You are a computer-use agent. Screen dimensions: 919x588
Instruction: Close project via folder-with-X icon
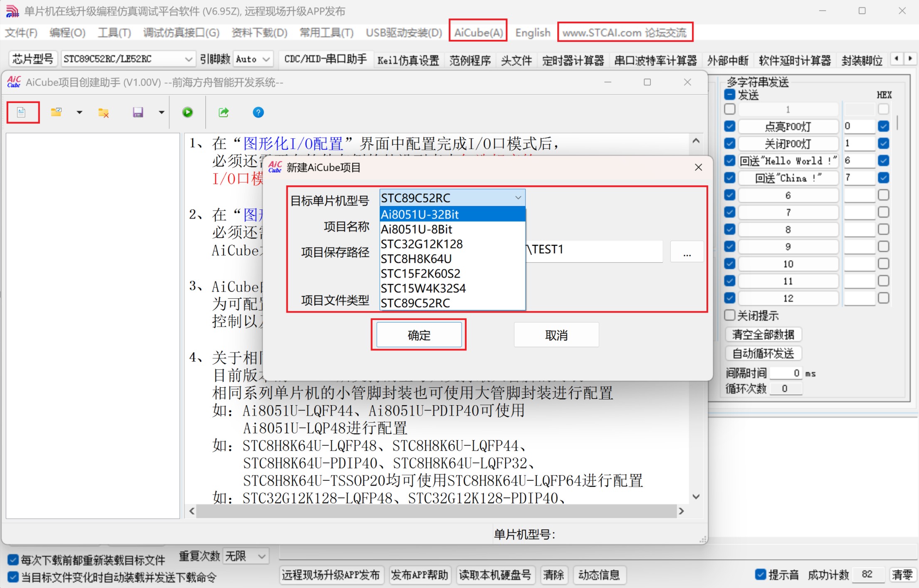coord(104,113)
